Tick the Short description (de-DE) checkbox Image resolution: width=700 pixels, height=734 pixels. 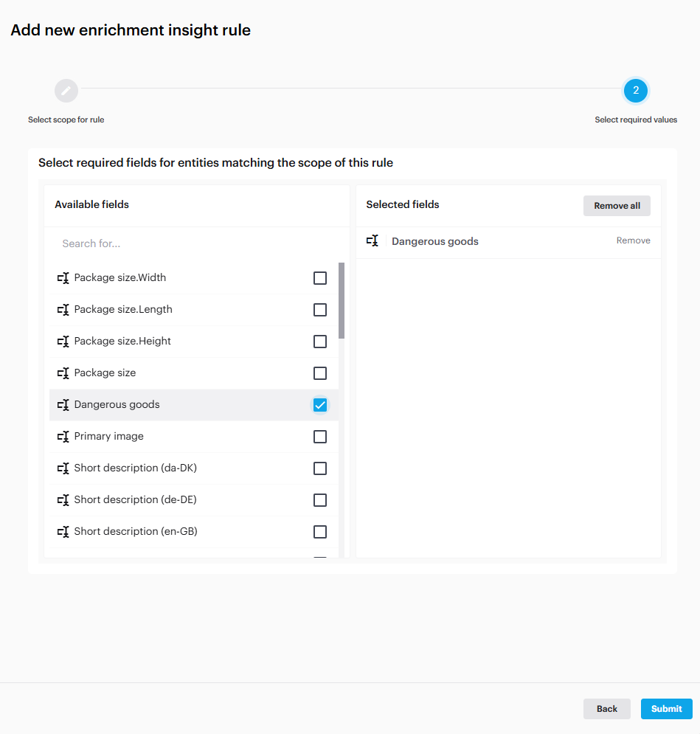click(x=320, y=500)
